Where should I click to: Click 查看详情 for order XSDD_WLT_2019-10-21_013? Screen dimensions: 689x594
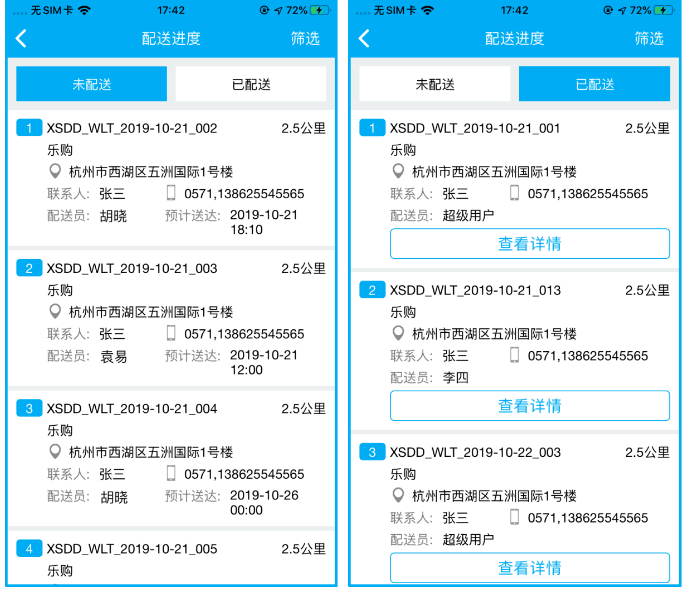(x=530, y=406)
